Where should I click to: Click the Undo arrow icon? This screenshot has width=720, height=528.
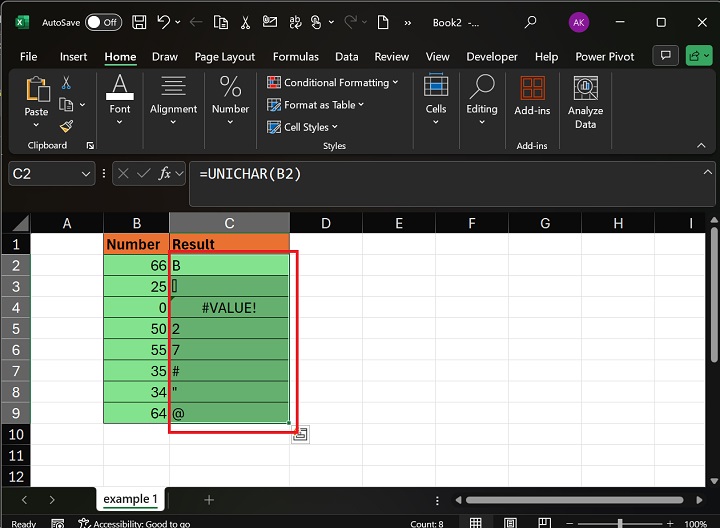[x=164, y=21]
